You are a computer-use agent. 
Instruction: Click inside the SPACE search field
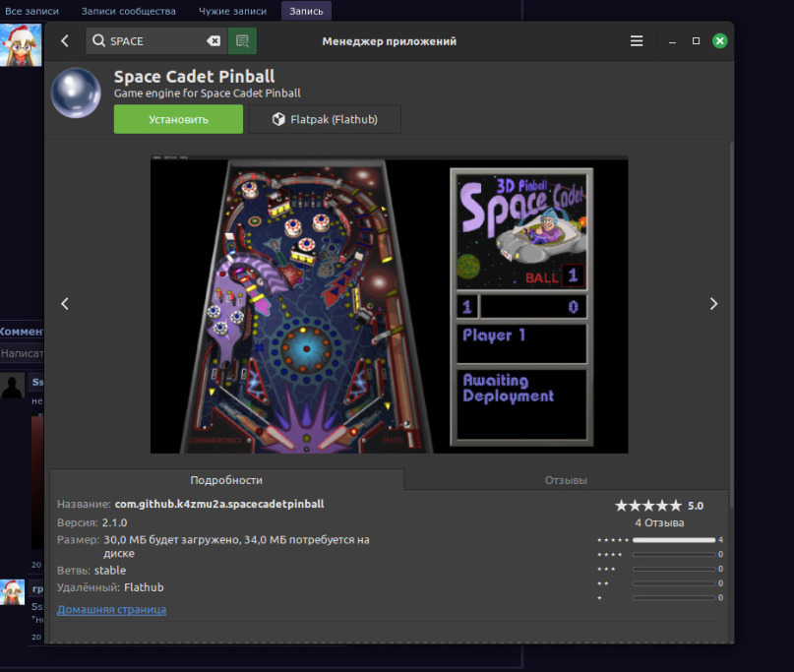coord(153,41)
